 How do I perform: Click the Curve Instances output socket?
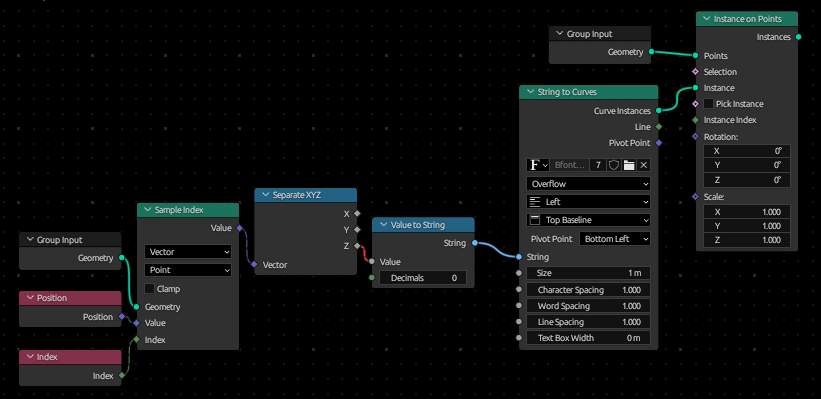click(658, 111)
